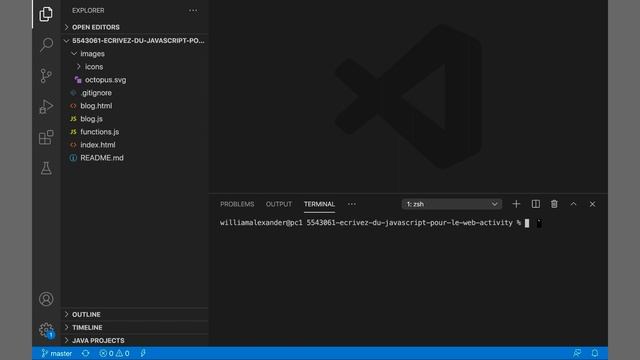Click the feedback icon in status bar
This screenshot has width=640, height=360.
coord(577,353)
